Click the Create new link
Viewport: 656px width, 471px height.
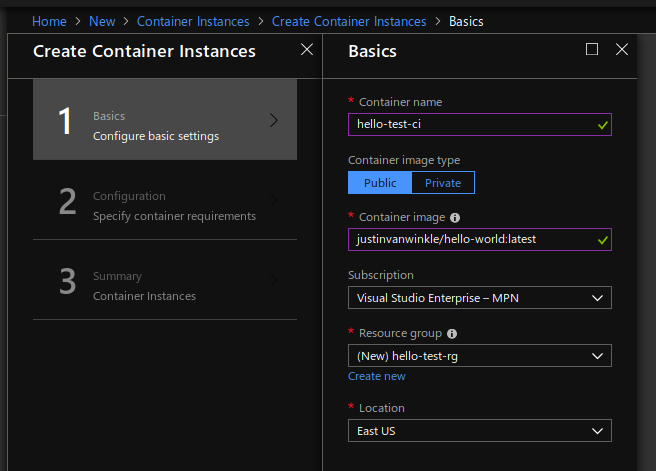click(x=377, y=376)
